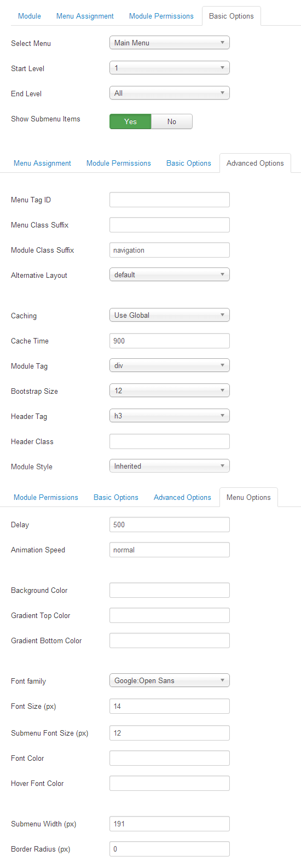301x868 pixels.
Task: Click the Cache Time field
Action: pos(170,341)
